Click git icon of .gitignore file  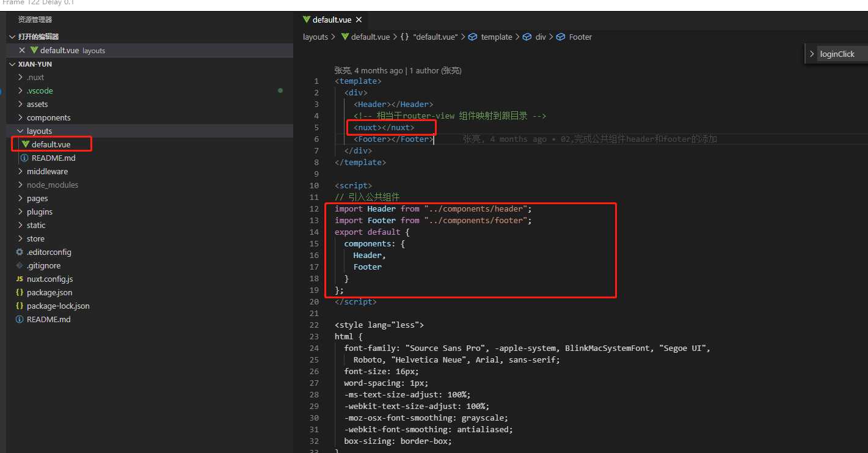point(20,265)
